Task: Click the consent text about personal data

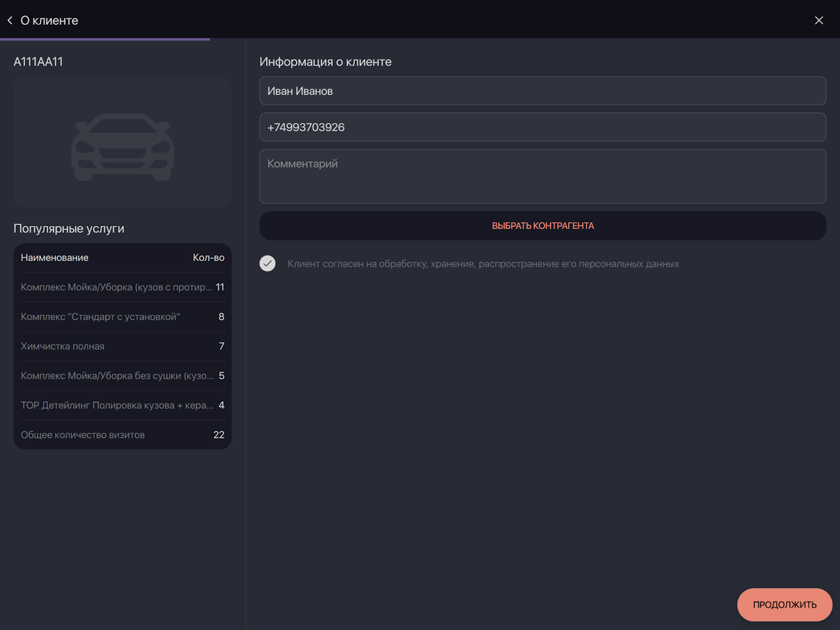Action: 483,264
